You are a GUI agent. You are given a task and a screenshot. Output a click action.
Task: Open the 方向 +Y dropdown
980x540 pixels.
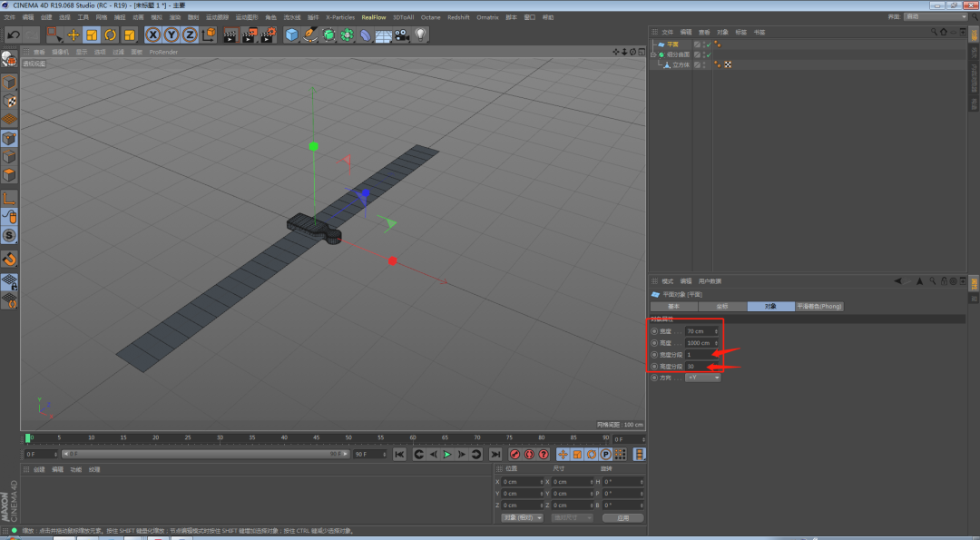(x=703, y=378)
